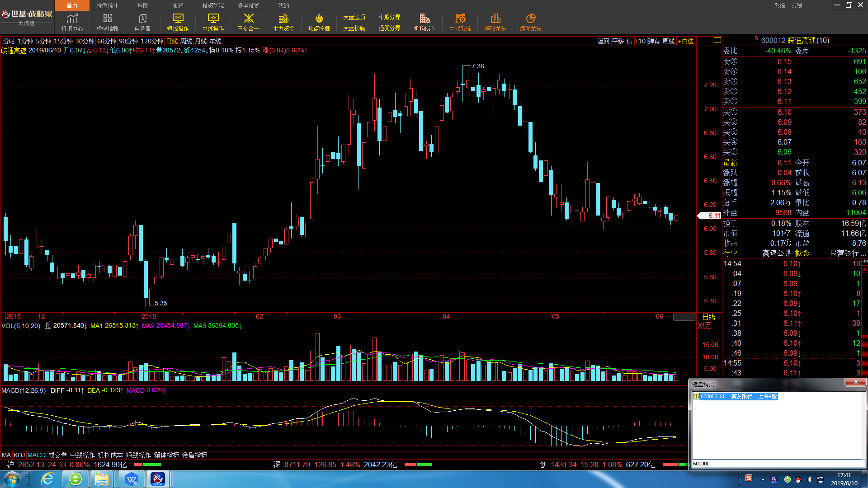
Task: Open Windows Start menu
Action: click(x=11, y=479)
